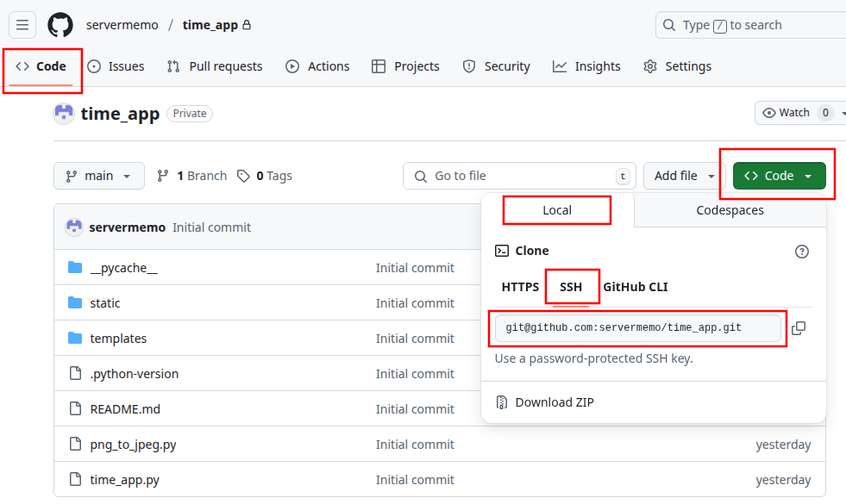The height and width of the screenshot is (504, 846).
Task: Click the servermemo commit author name
Action: coord(128,227)
